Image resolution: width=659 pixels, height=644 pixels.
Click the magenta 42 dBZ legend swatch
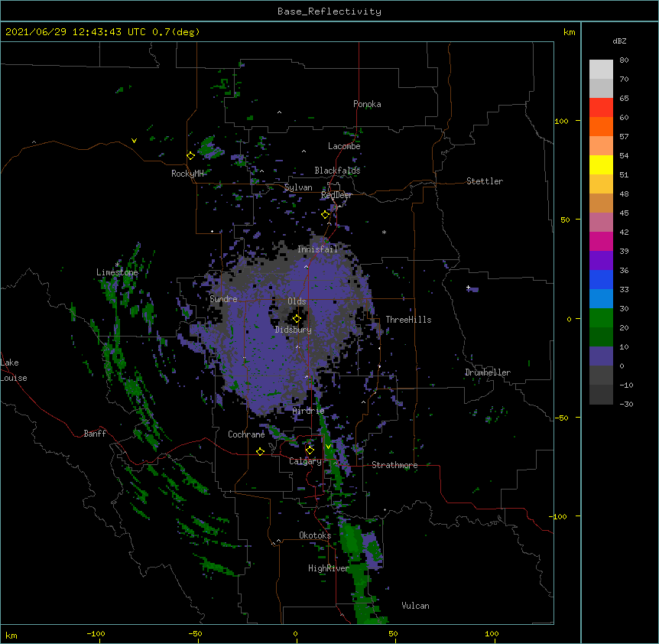(601, 241)
